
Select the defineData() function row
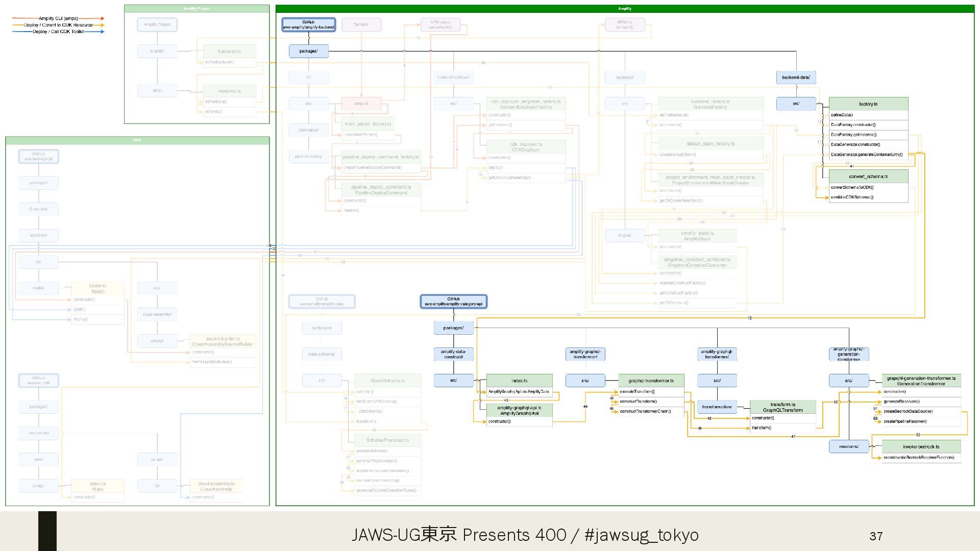(842, 115)
